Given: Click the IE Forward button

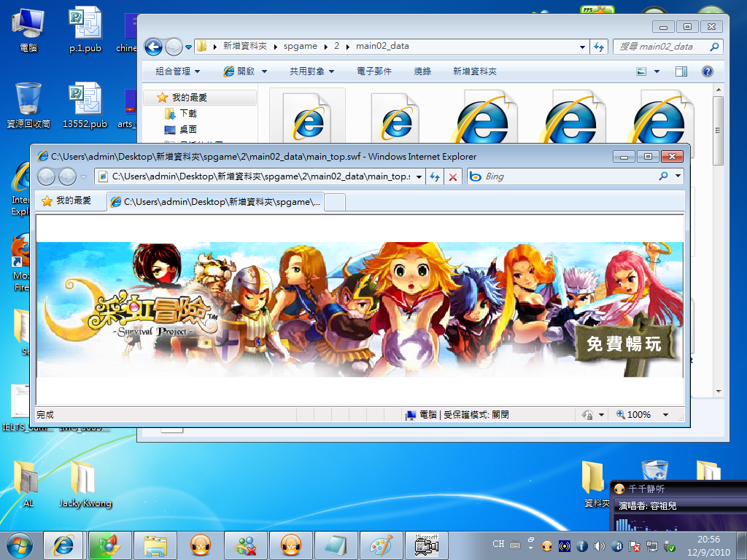Looking at the screenshot, I should [67, 176].
